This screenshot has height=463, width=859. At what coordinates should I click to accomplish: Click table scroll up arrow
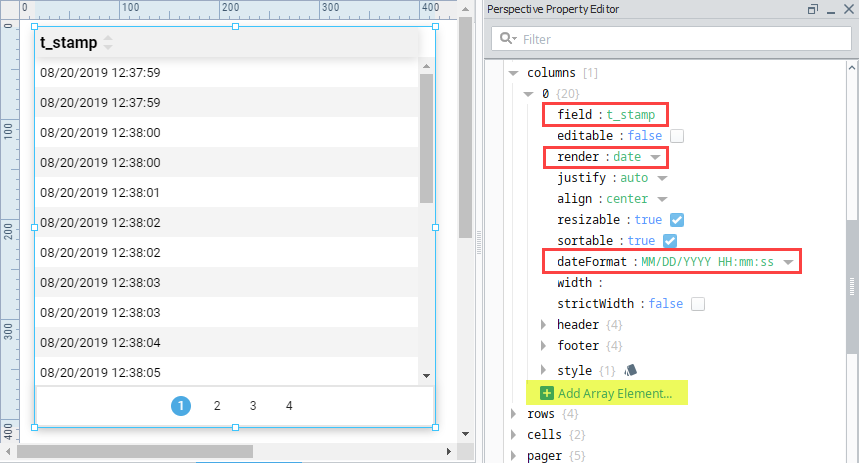pos(427,66)
